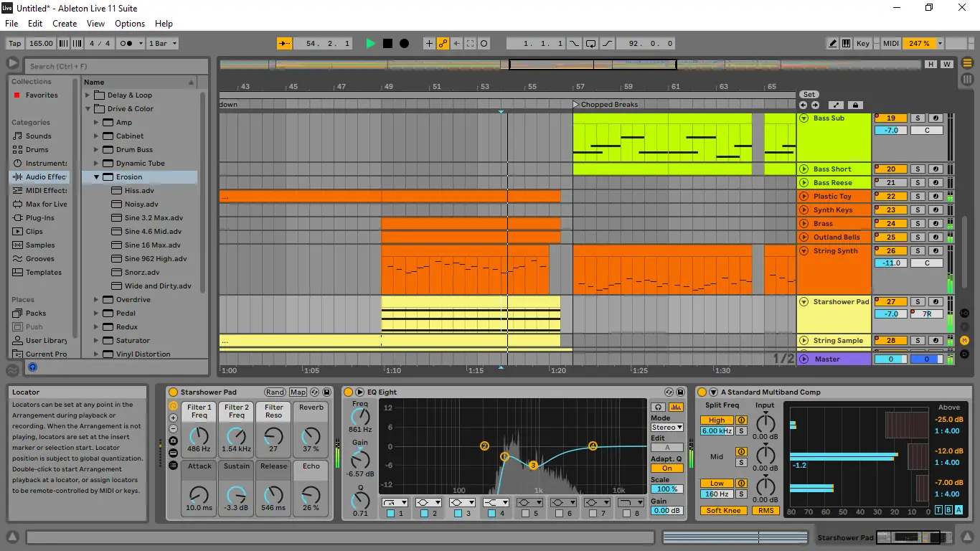Solo the Bass Sub track
The height and width of the screenshot is (551, 980).
(917, 118)
